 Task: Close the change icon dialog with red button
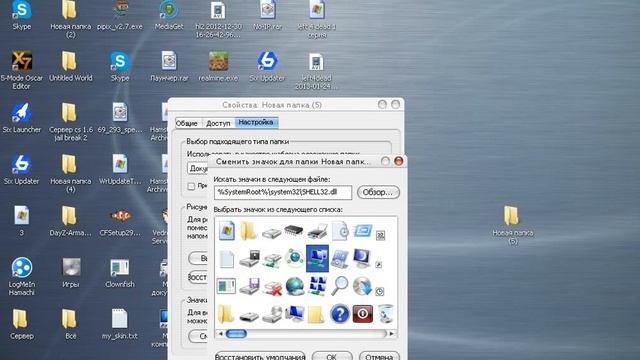click(x=398, y=161)
